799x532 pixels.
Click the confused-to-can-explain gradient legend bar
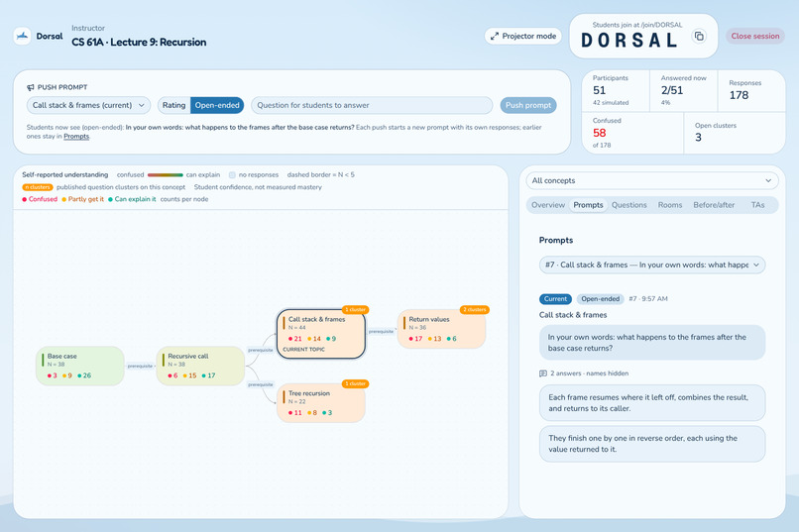tap(166, 174)
